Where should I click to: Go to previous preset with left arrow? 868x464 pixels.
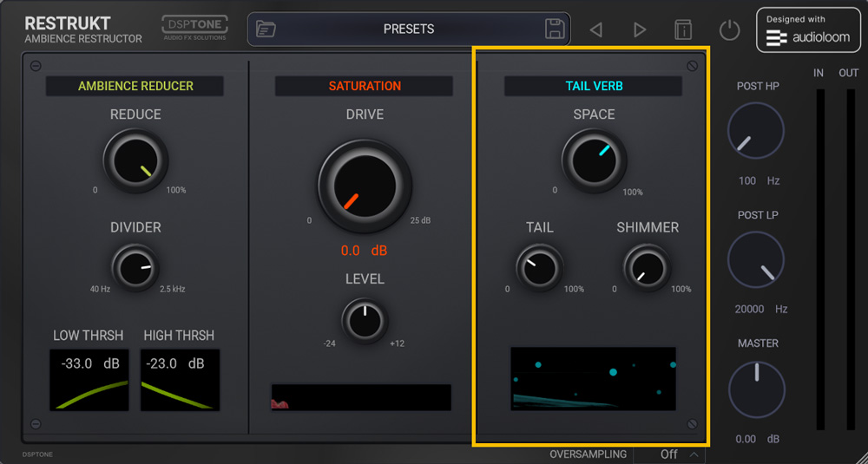[595, 29]
